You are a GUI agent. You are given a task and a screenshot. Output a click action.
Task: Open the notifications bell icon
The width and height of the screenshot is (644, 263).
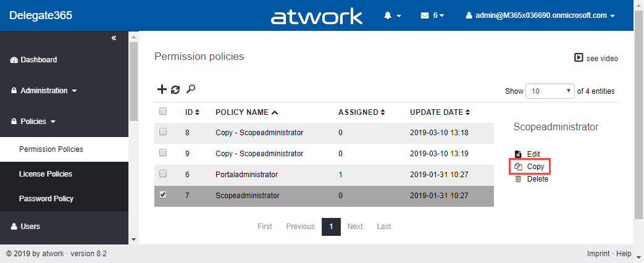pos(390,15)
